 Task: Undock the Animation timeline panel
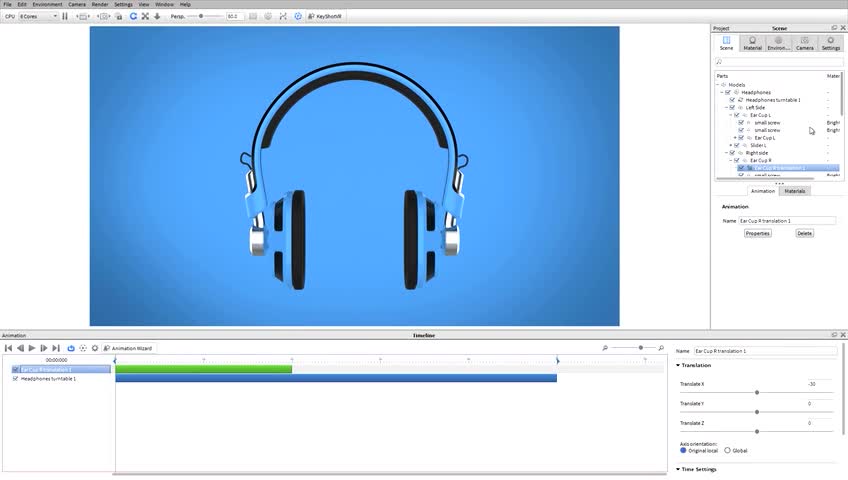point(834,335)
